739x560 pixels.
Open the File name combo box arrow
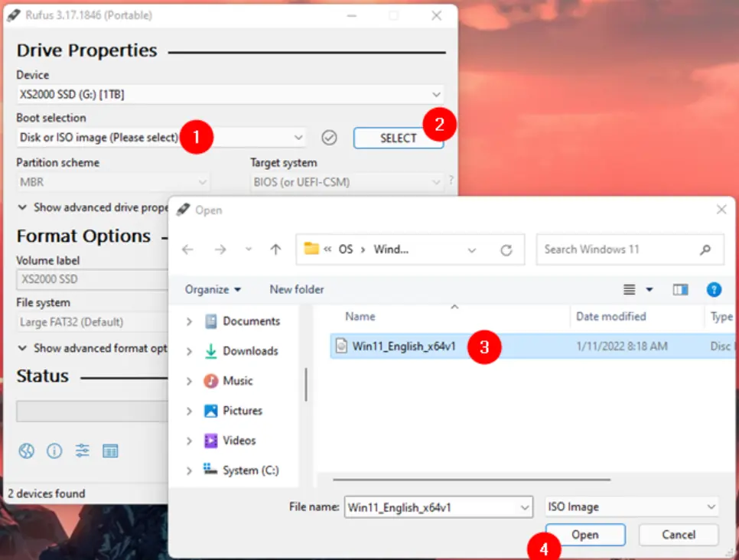point(524,507)
